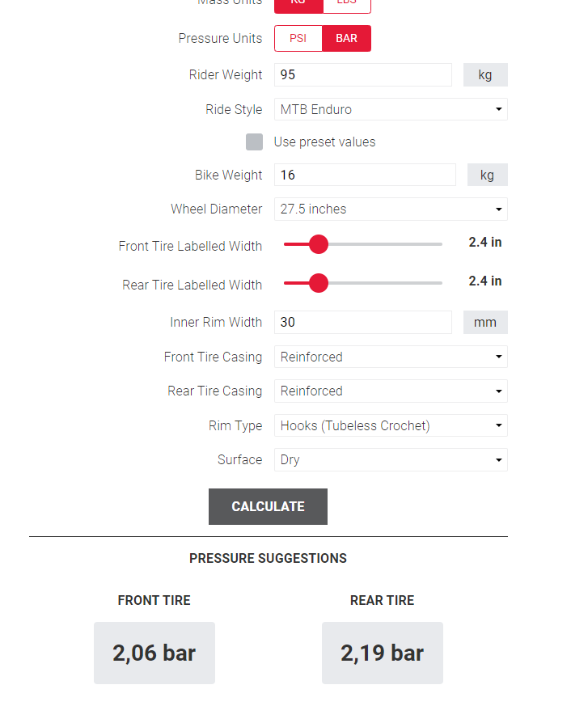Open the Ride Style dropdown
588x706 pixels.
(x=391, y=109)
